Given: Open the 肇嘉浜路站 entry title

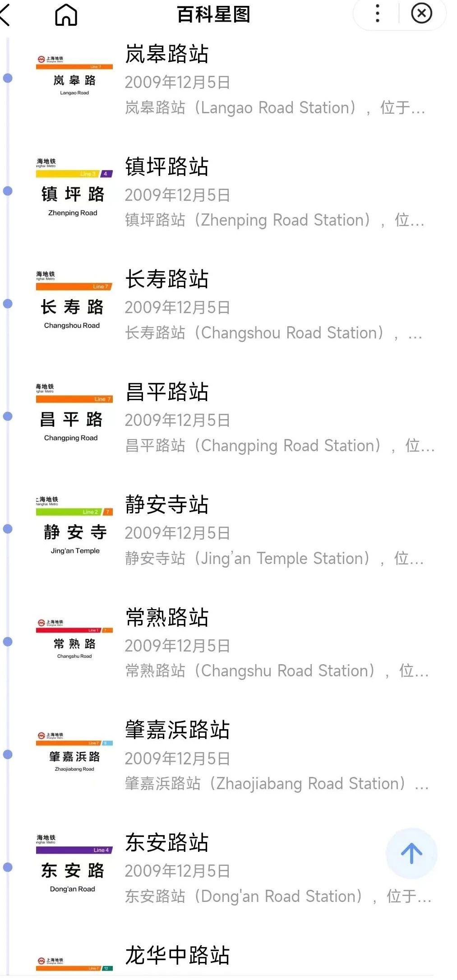Looking at the screenshot, I should click(177, 730).
